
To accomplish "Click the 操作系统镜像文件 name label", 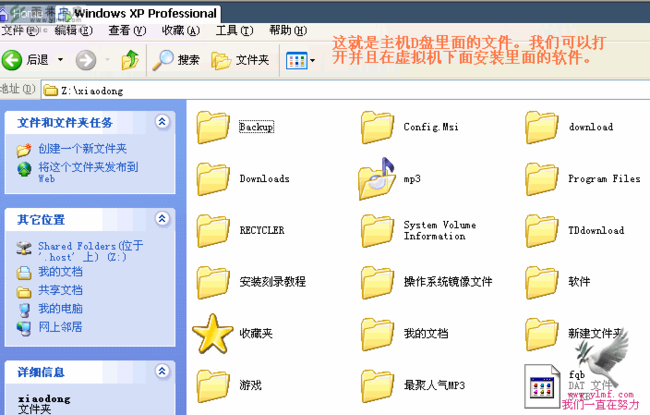I will click(448, 282).
